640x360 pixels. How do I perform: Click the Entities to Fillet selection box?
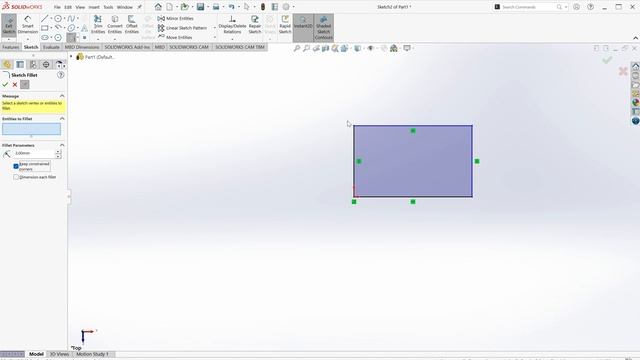31,129
